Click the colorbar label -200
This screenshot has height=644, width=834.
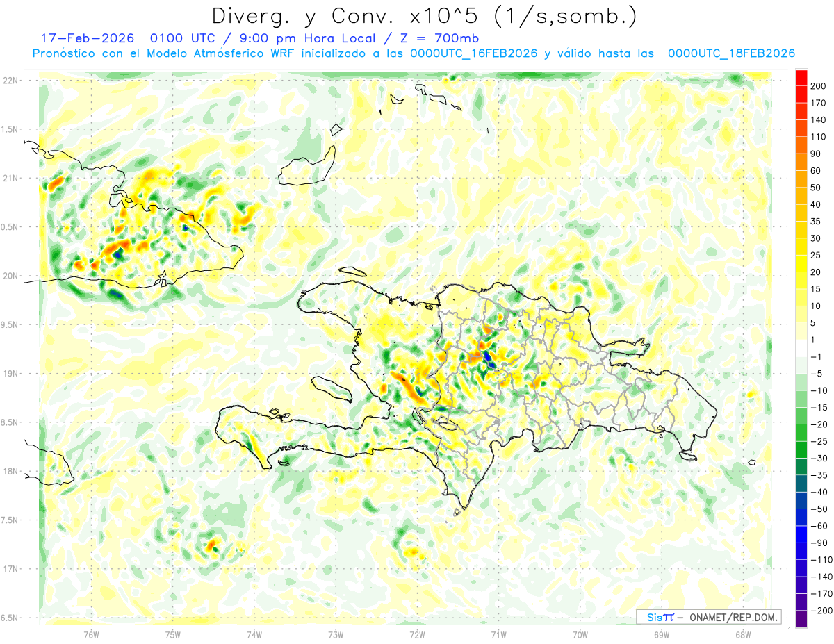click(821, 610)
